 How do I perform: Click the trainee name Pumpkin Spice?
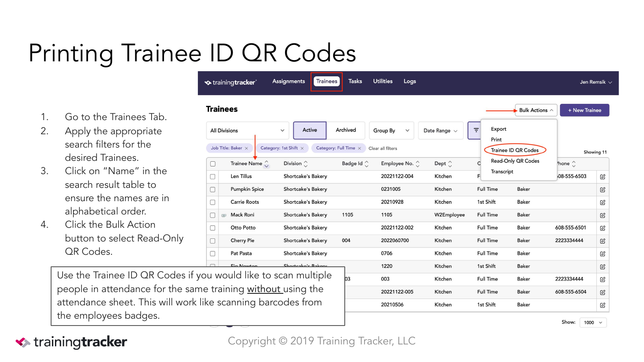pos(247,189)
